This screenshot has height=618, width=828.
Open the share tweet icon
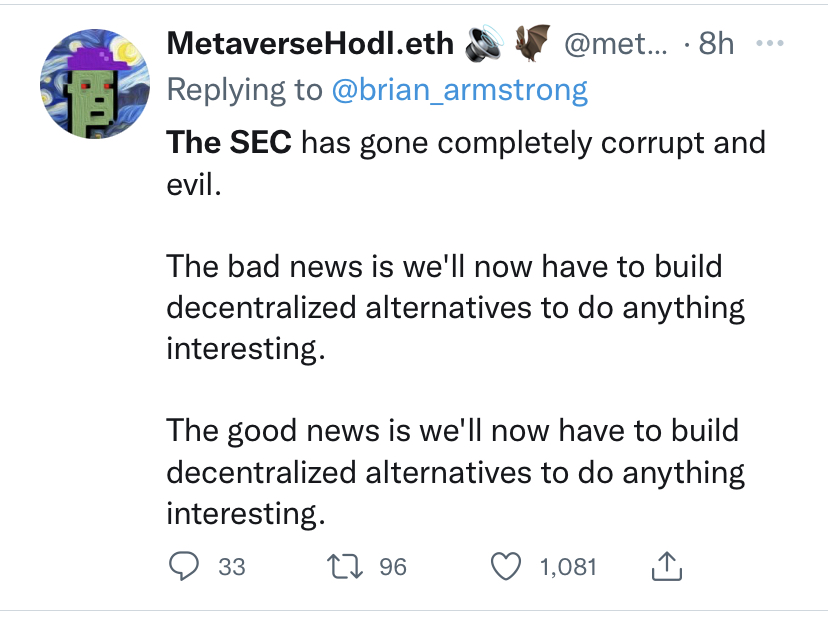tap(665, 567)
